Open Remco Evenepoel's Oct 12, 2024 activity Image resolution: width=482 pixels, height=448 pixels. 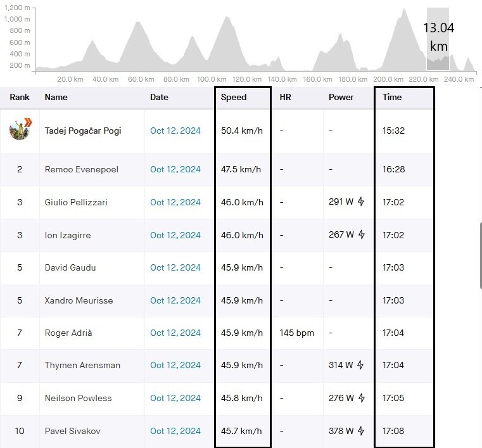point(175,170)
